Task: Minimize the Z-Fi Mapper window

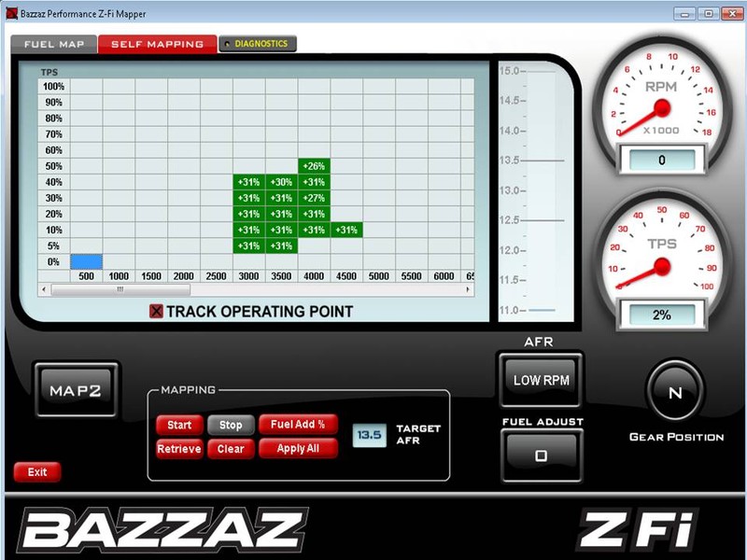Action: (684, 13)
